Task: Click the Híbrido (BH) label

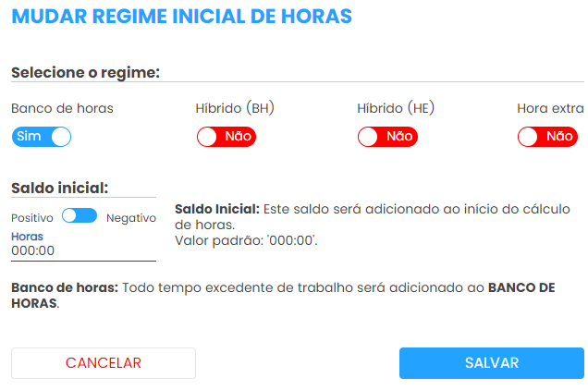Action: click(x=235, y=108)
